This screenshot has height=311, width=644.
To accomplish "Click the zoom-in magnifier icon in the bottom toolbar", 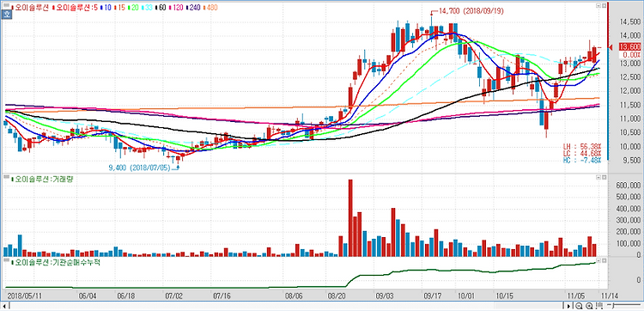I will (x=589, y=306).
